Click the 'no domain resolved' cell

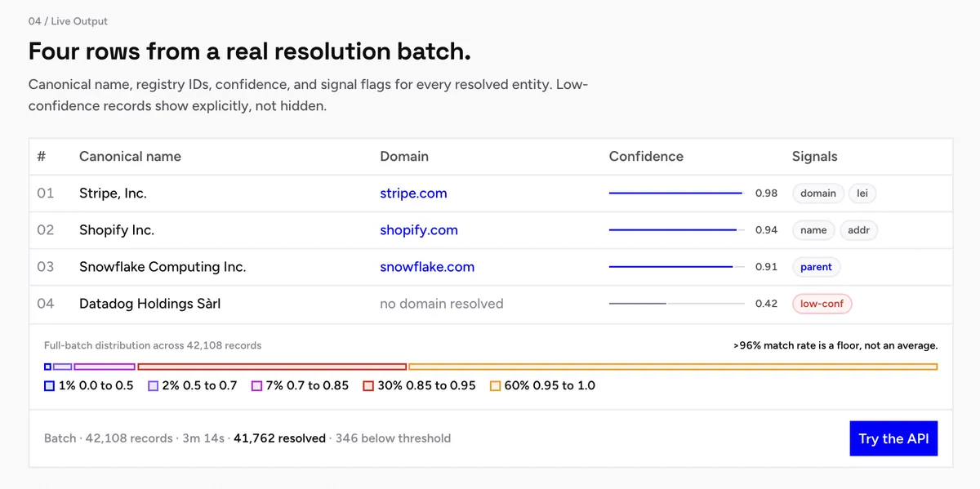click(442, 304)
